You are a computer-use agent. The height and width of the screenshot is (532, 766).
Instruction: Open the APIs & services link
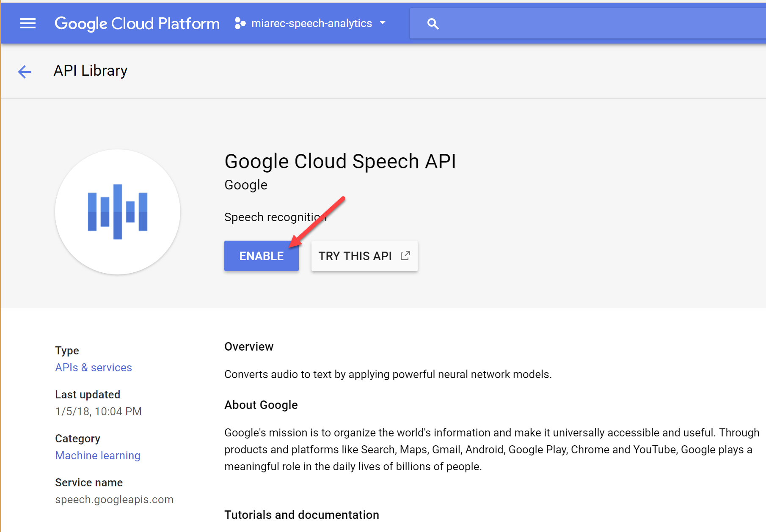[94, 367]
